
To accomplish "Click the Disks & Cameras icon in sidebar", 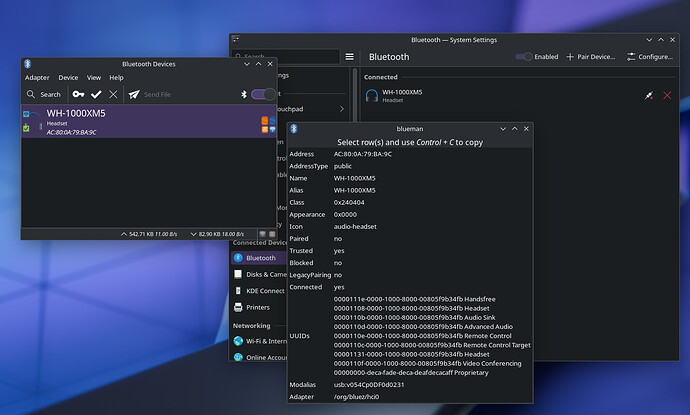I will (x=238, y=274).
